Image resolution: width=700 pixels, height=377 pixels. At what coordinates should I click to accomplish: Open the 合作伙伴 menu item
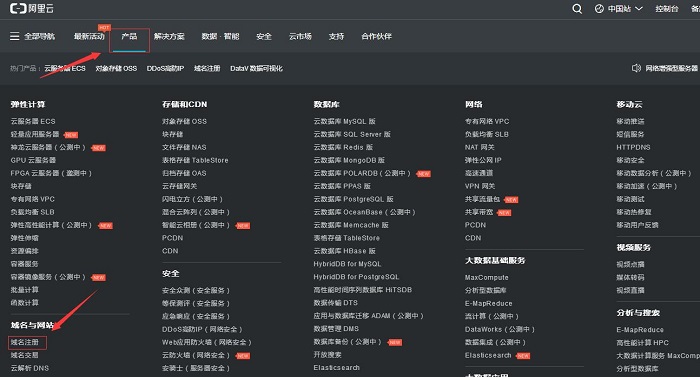pyautogui.click(x=376, y=36)
